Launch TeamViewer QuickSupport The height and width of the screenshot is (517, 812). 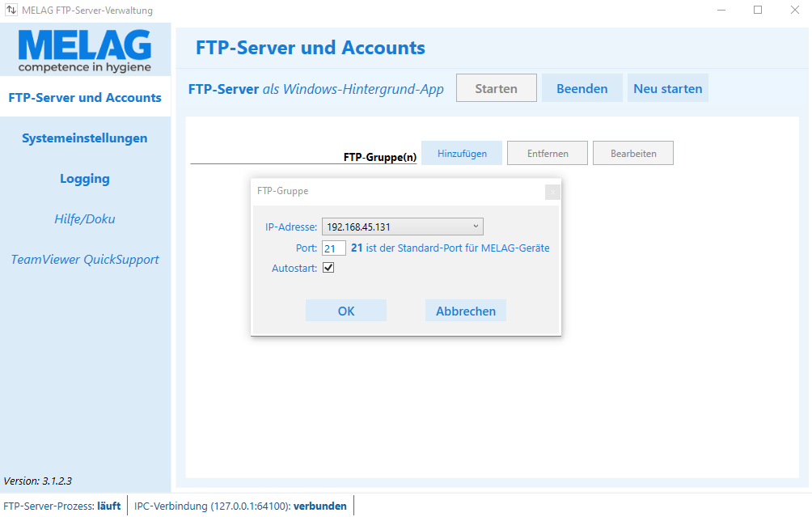tap(85, 260)
